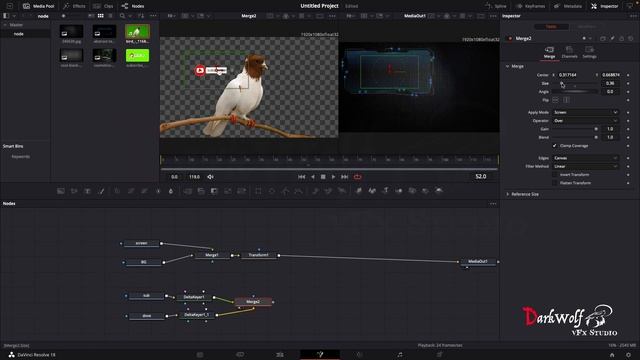Add an Ellipse mask from the toolbar
Screen dimensions: 640x360
pyautogui.click(x=272, y=191)
